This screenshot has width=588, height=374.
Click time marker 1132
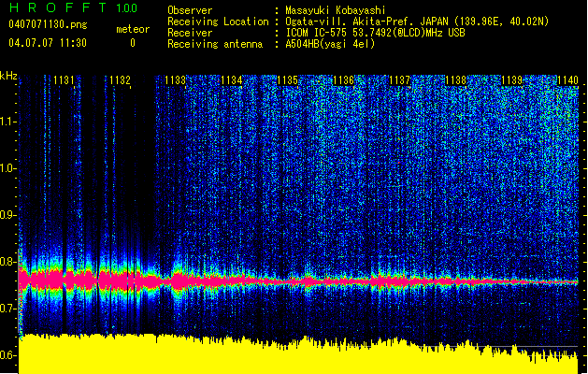[x=120, y=80]
